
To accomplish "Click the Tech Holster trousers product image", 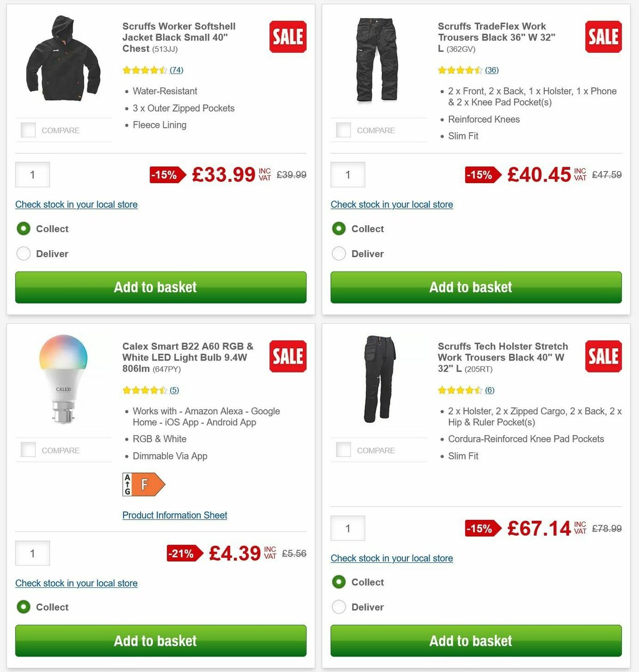I will coord(378,379).
